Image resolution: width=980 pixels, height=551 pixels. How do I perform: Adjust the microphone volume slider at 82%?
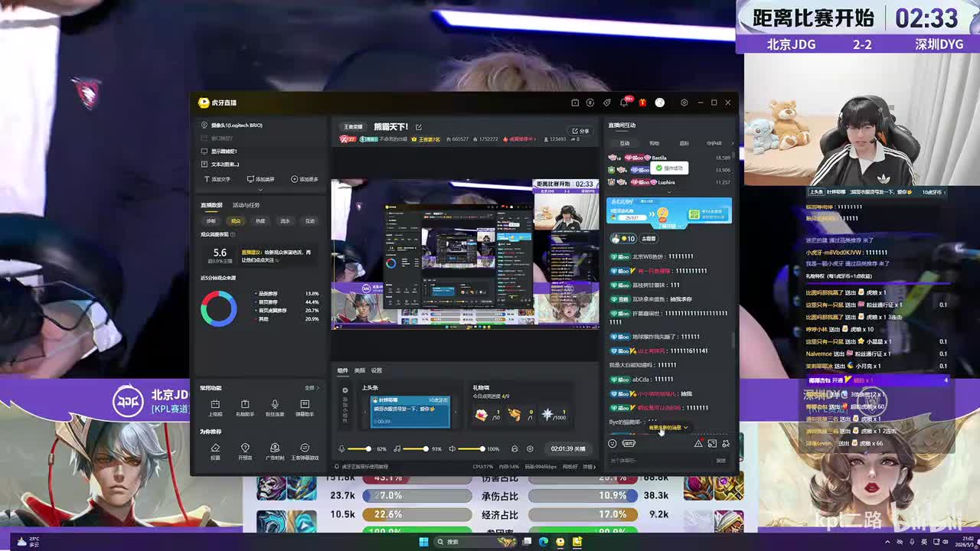[x=360, y=448]
